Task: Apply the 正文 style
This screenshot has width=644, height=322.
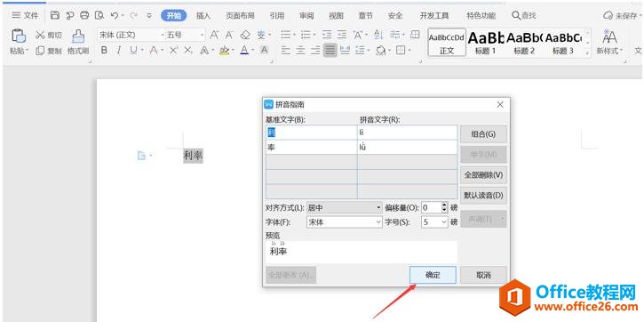Action: 447,43
